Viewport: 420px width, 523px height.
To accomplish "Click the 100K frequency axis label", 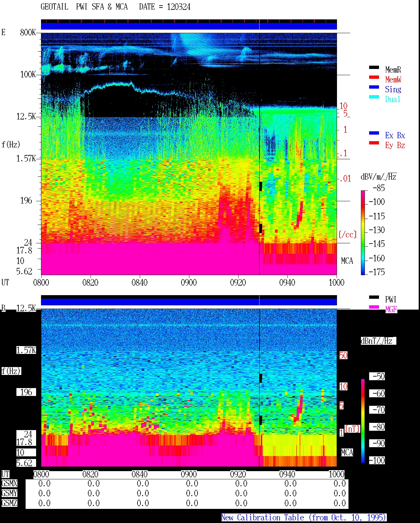I will (28, 74).
